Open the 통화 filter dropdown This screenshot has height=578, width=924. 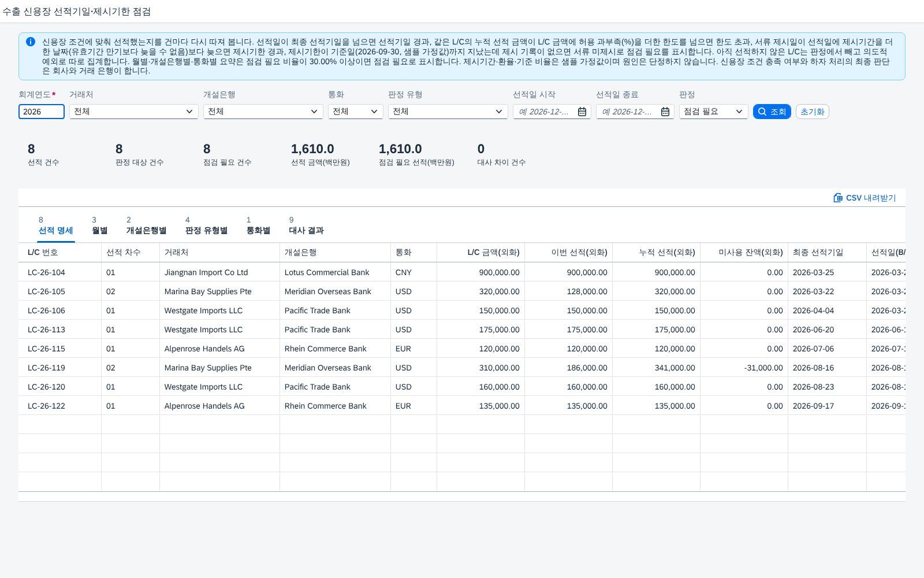[x=356, y=112]
